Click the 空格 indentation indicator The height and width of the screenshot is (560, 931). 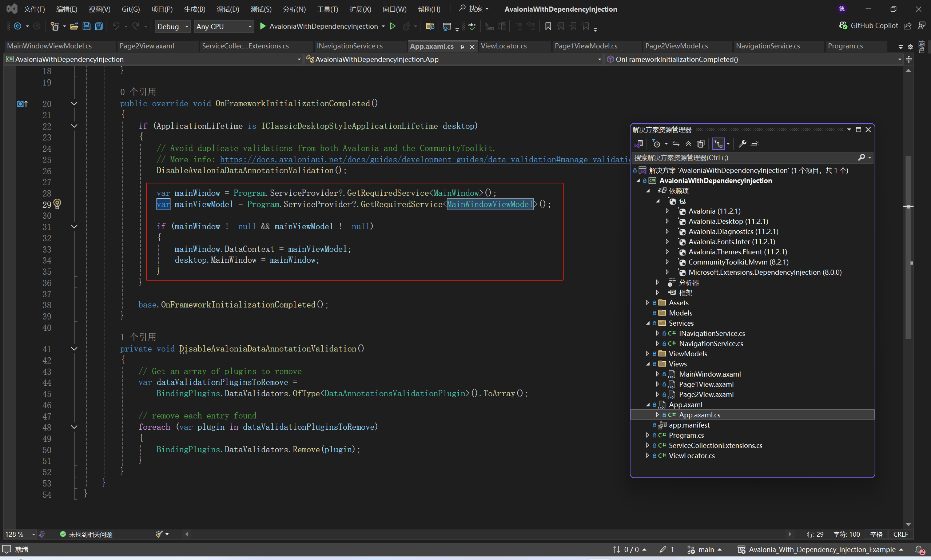(876, 534)
